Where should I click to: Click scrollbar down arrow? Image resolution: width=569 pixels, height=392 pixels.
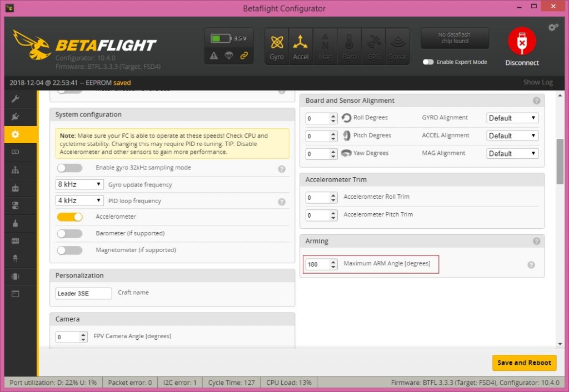[560, 344]
